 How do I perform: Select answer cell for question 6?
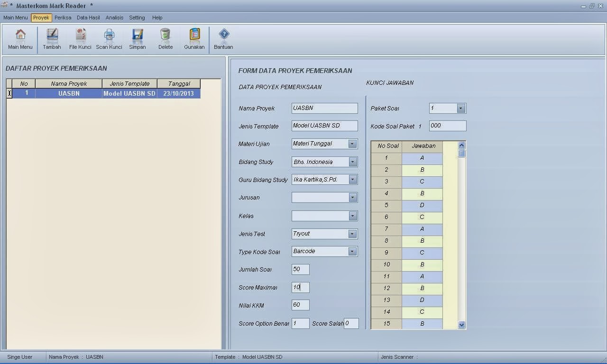422,217
